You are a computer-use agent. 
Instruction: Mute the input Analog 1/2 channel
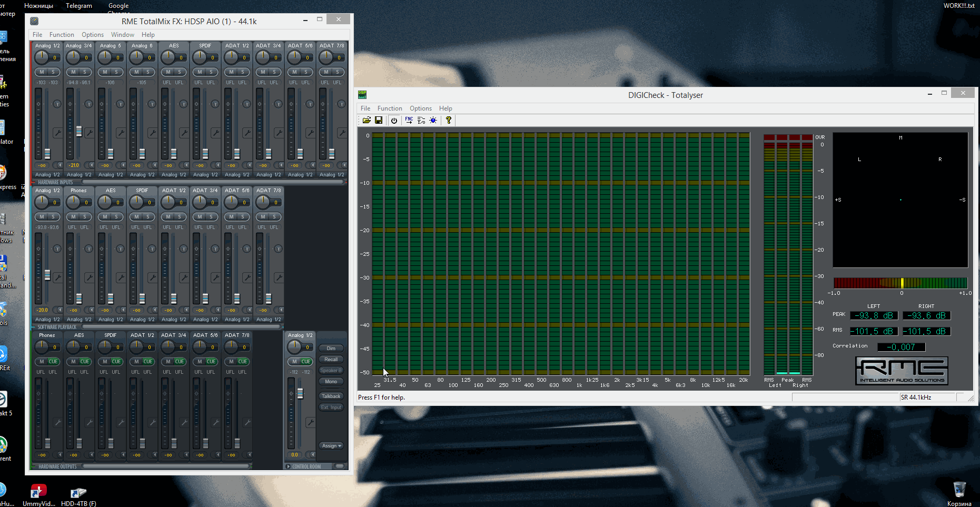click(42, 72)
